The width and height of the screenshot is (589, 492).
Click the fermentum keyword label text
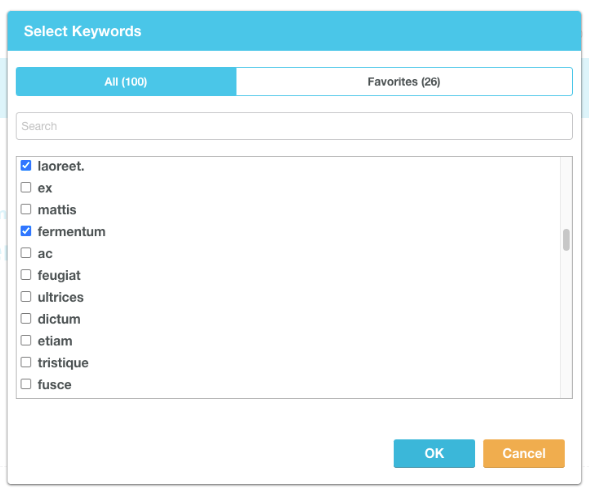pos(71,232)
